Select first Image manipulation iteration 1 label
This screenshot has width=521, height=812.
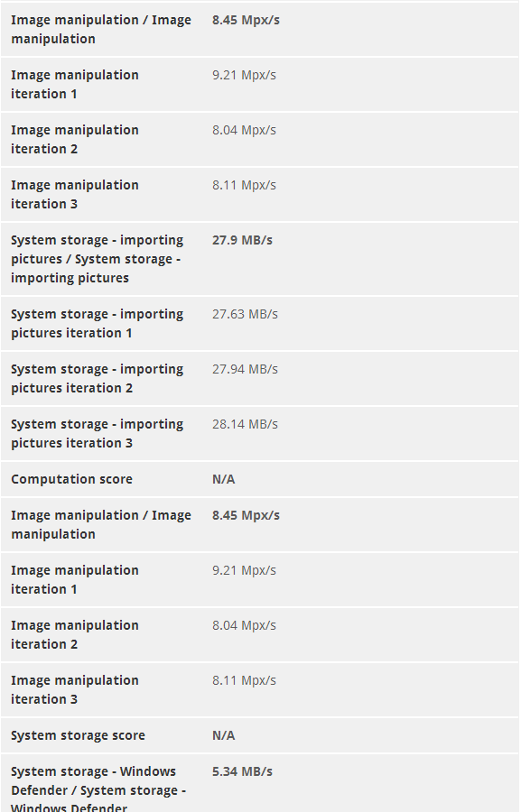75,85
